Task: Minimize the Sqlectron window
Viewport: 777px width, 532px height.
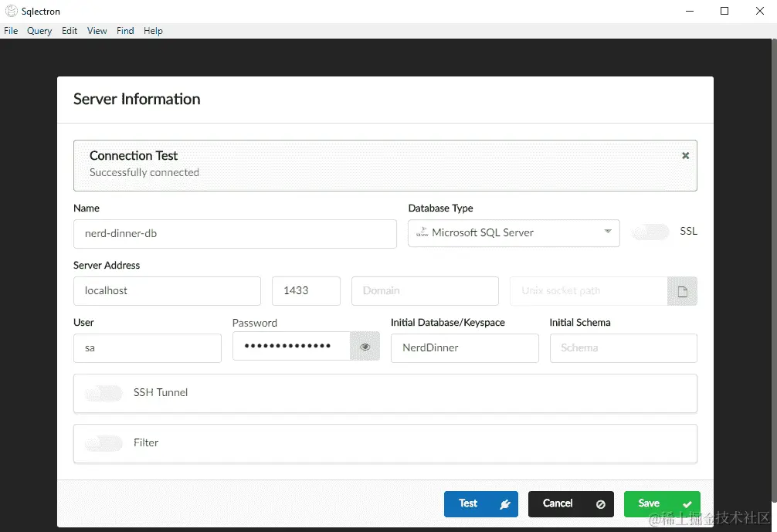Action: click(689, 11)
